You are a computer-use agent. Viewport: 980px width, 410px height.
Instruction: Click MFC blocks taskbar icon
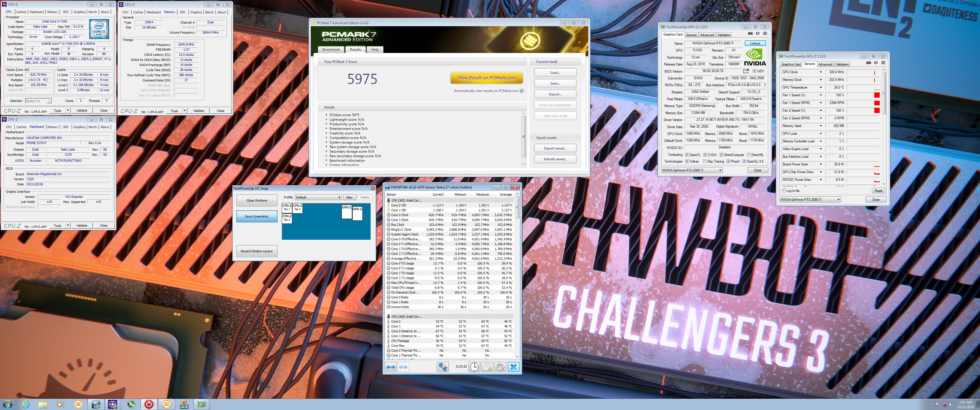click(184, 404)
